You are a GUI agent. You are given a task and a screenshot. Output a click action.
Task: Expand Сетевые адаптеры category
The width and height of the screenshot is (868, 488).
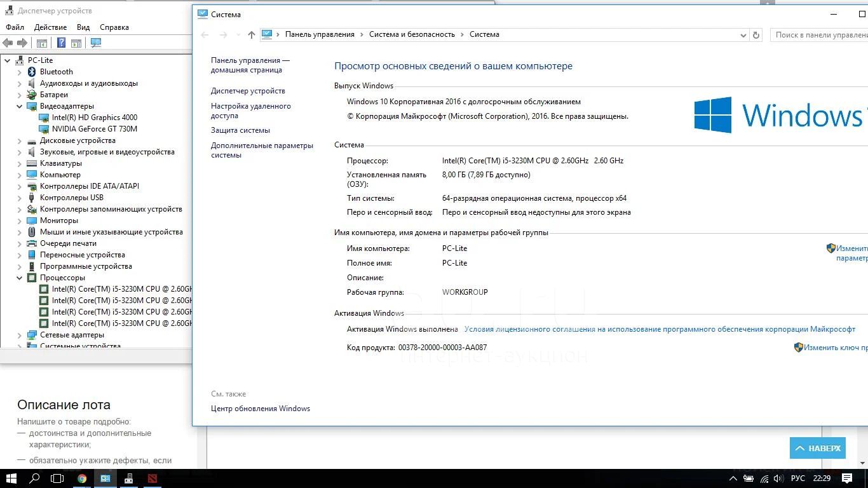pyautogui.click(x=20, y=335)
